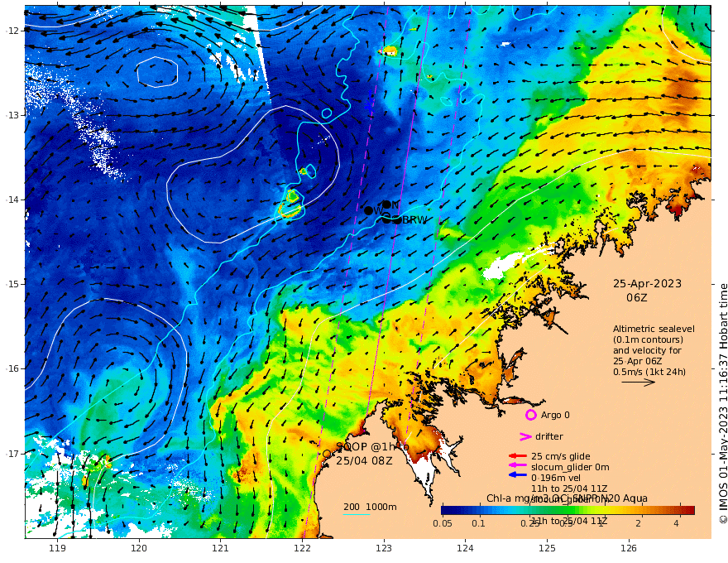Click the 0.5m/s velocity scale arrow
This screenshot has height=563, width=728.
638,383
